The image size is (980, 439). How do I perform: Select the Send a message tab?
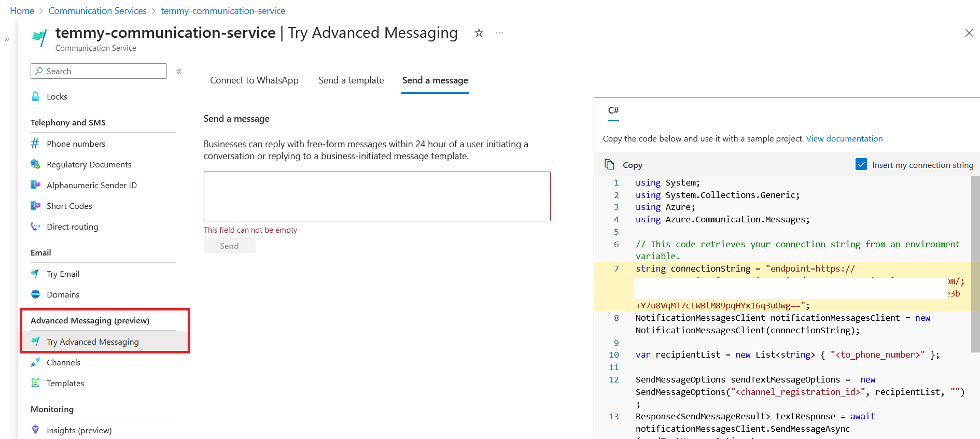pyautogui.click(x=435, y=80)
